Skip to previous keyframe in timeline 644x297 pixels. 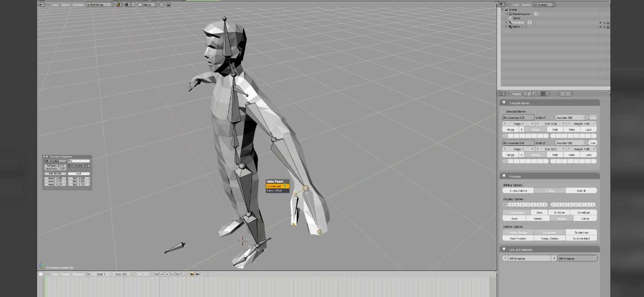pos(161,274)
